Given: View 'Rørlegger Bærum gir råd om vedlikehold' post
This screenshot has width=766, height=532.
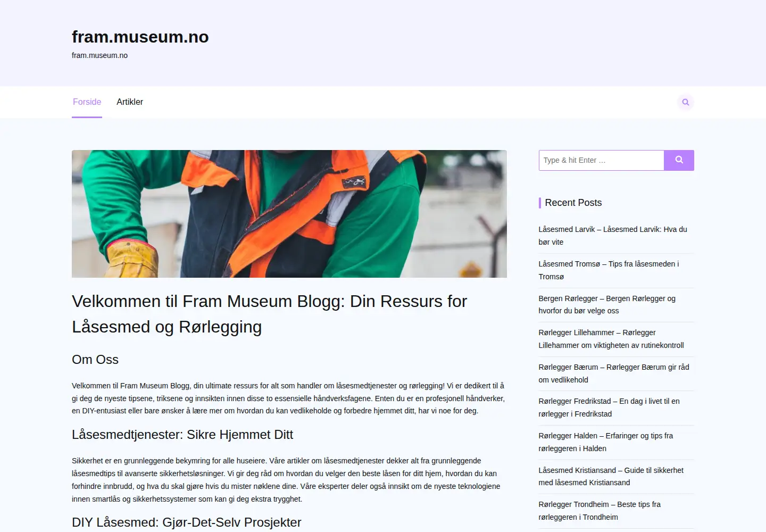Looking at the screenshot, I should click(x=614, y=373).
